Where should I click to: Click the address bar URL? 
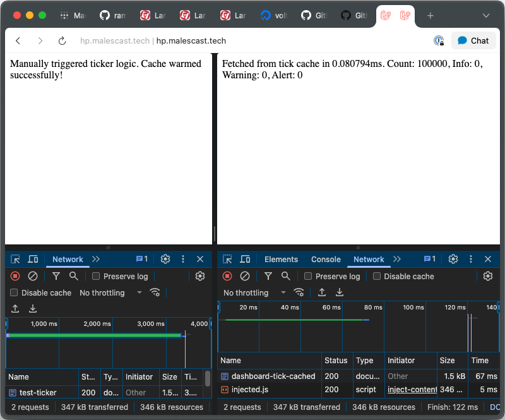[x=153, y=40]
